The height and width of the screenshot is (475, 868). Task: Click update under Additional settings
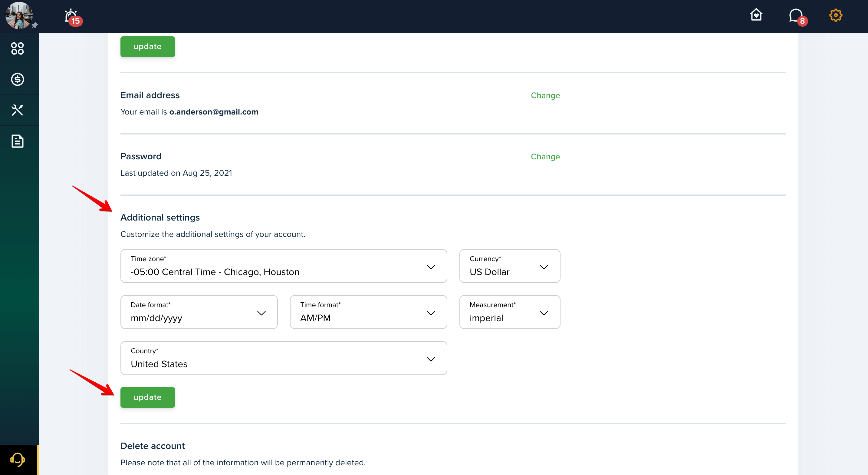point(148,397)
